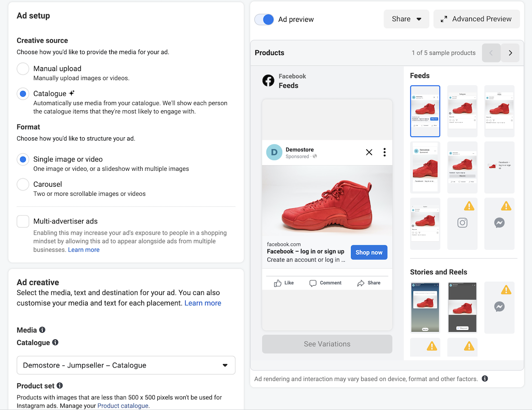Screen dimensions: 532x410
Task: Click the info icon beside ad rendering note
Action: [485, 379]
